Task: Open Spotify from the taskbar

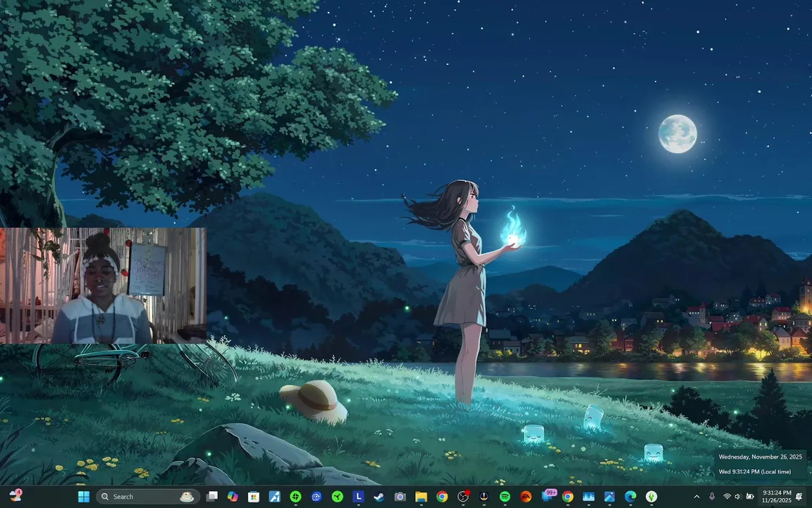Action: click(x=505, y=497)
